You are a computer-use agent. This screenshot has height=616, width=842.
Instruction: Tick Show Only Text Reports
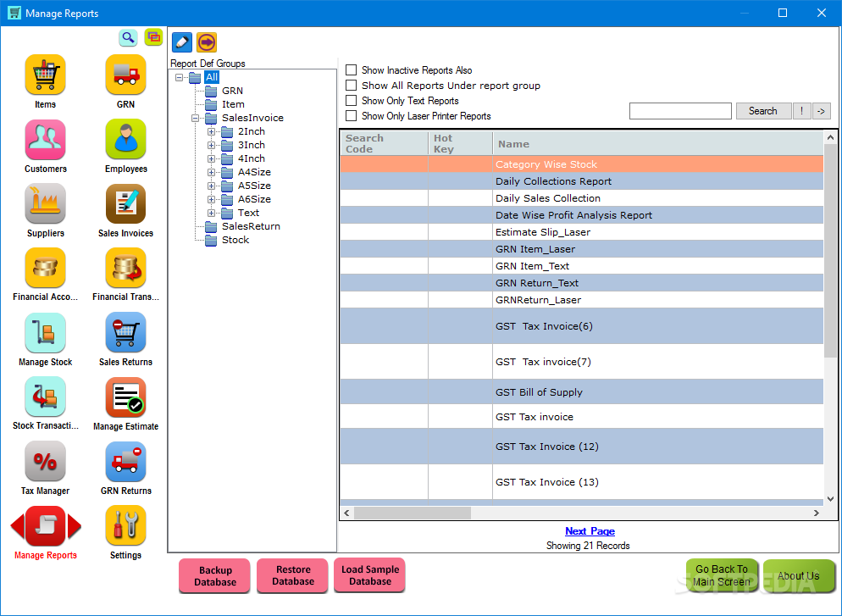352,101
